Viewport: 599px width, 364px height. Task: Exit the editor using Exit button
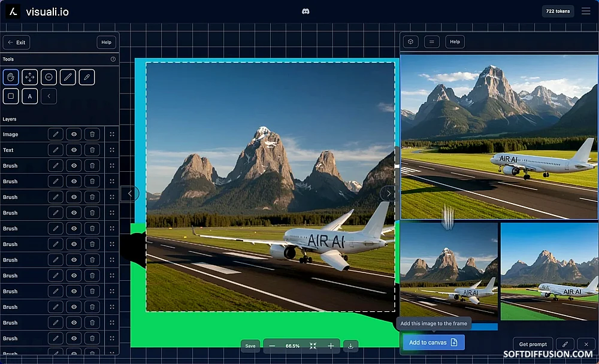[16, 43]
